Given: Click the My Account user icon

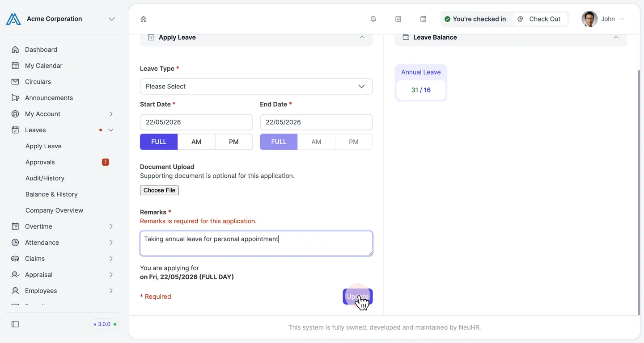Looking at the screenshot, I should [15, 114].
